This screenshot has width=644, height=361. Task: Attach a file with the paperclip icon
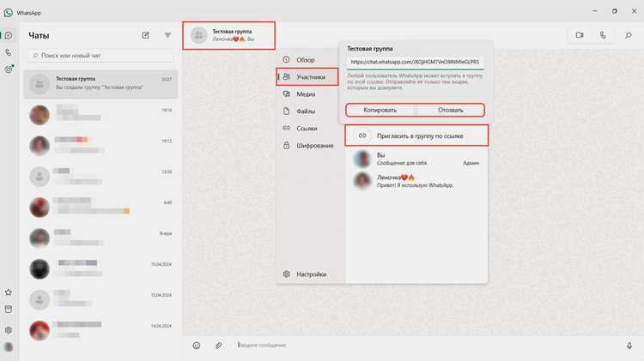(219, 346)
